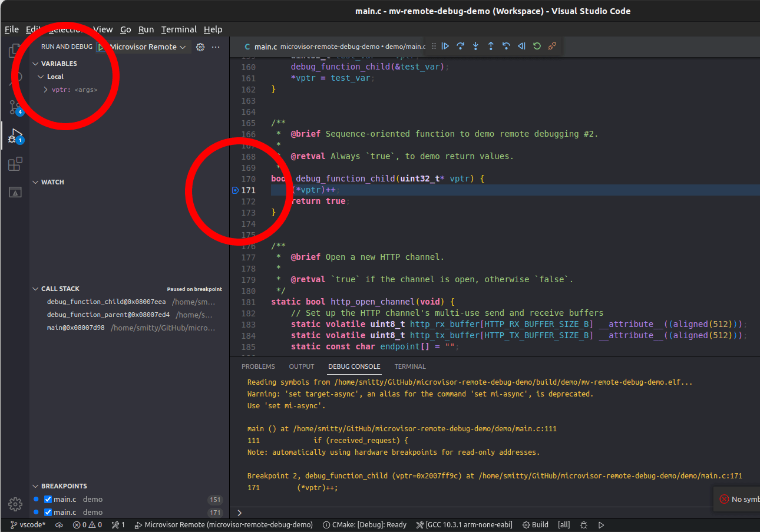Collapse the CALL STACK section
Screen dimensions: 760x532
pyautogui.click(x=35, y=289)
